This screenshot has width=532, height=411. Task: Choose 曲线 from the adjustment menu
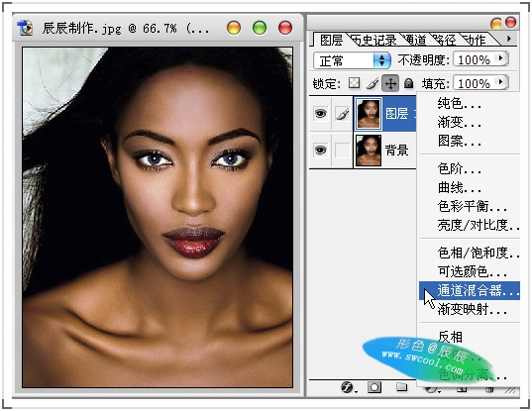pos(459,187)
